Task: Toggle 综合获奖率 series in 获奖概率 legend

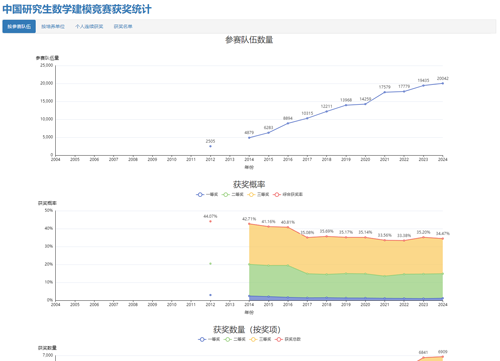Action: [x=288, y=194]
